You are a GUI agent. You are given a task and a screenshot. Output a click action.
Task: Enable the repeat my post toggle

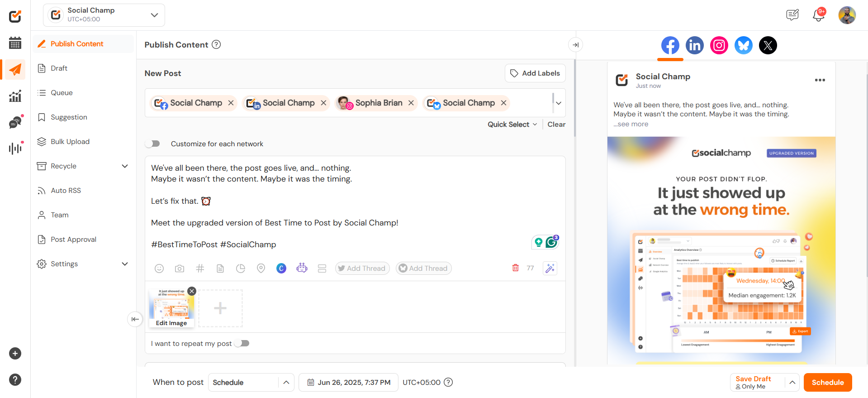coord(242,344)
